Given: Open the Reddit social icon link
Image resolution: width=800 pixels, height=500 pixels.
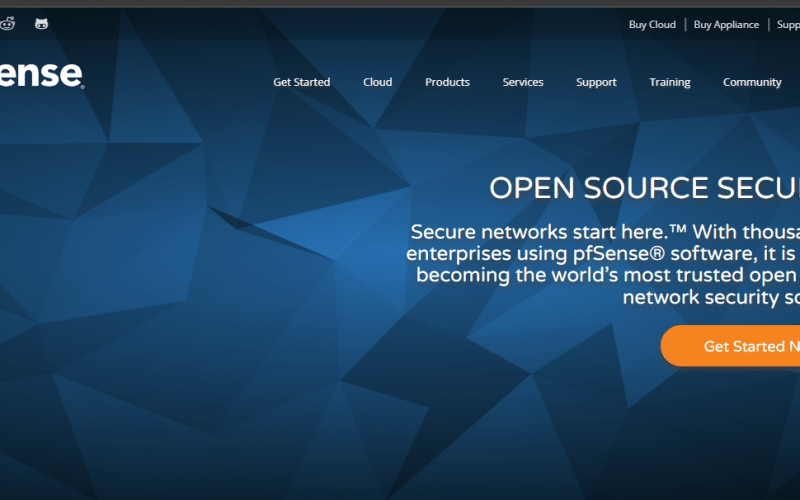Looking at the screenshot, I should (7, 24).
